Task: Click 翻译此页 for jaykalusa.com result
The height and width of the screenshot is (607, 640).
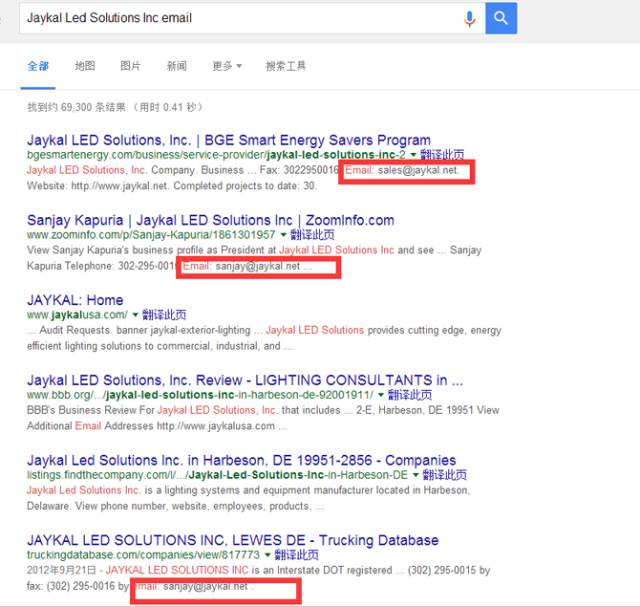Action: [164, 315]
